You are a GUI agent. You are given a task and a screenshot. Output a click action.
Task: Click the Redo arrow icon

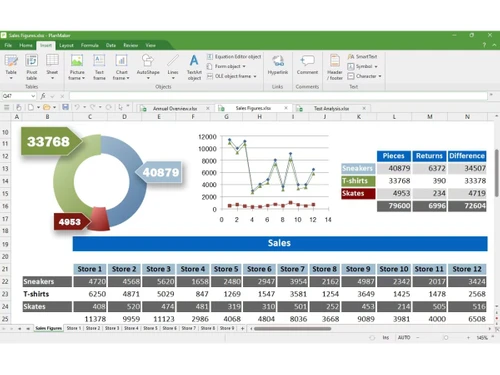tap(92, 107)
